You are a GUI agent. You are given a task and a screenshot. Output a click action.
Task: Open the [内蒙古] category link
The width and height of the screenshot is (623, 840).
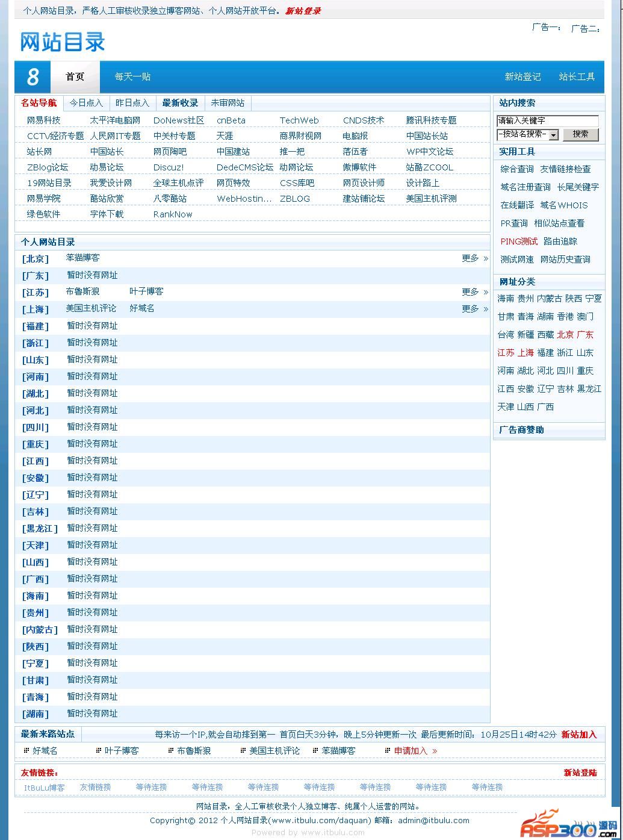tap(40, 630)
